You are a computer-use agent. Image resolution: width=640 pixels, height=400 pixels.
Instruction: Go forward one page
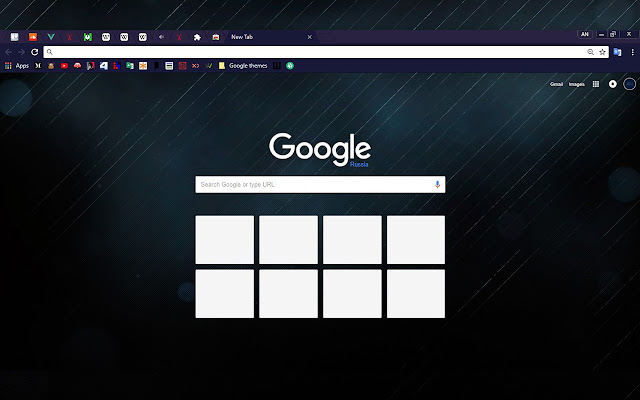tap(21, 52)
